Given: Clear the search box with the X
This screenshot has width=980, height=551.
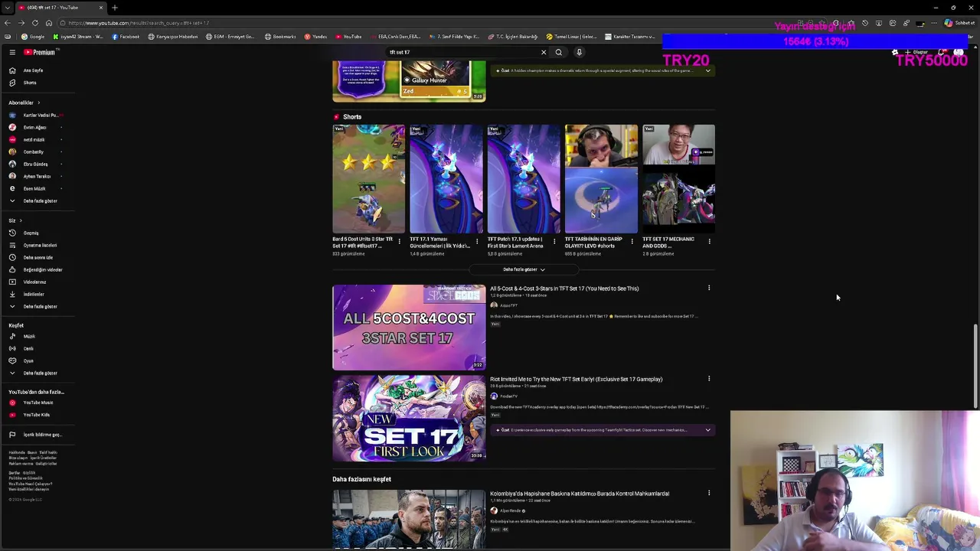Looking at the screenshot, I should 544,52.
